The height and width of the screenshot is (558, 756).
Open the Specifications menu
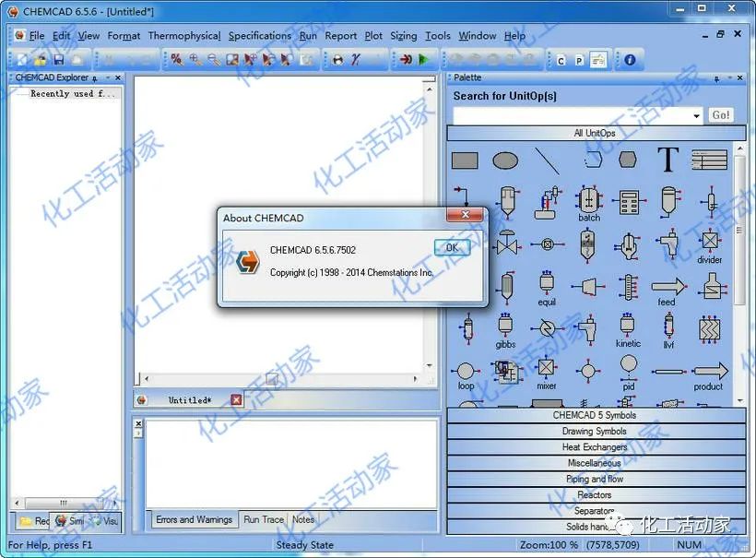point(260,36)
